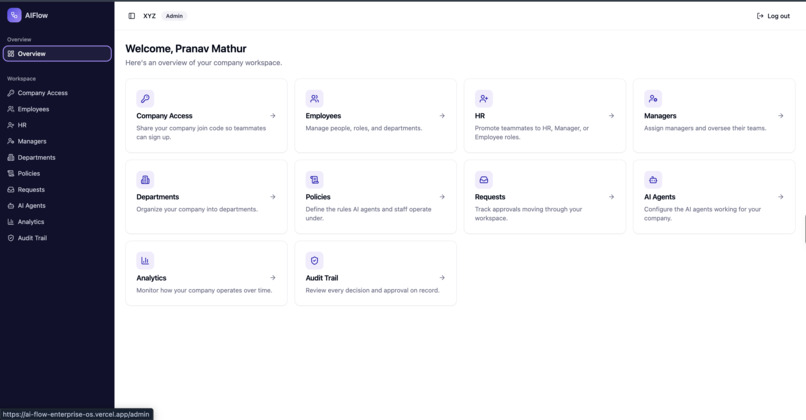Click the arrow on HR card

point(611,116)
